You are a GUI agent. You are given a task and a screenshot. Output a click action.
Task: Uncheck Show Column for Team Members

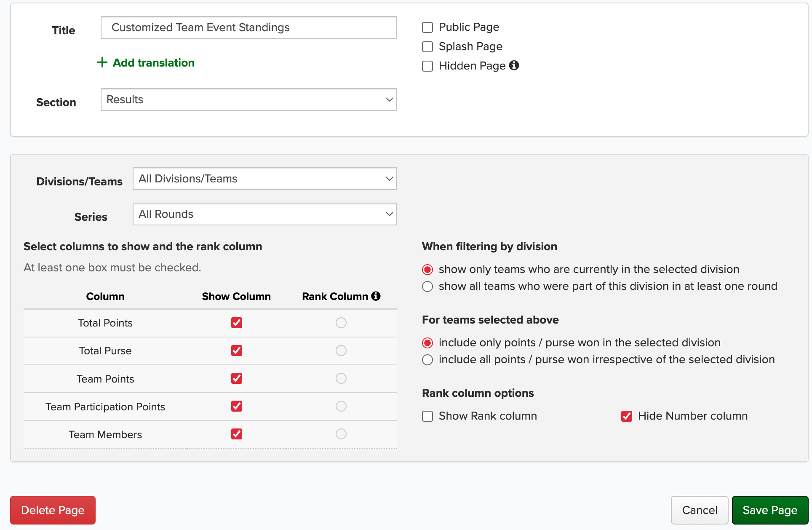pos(237,434)
